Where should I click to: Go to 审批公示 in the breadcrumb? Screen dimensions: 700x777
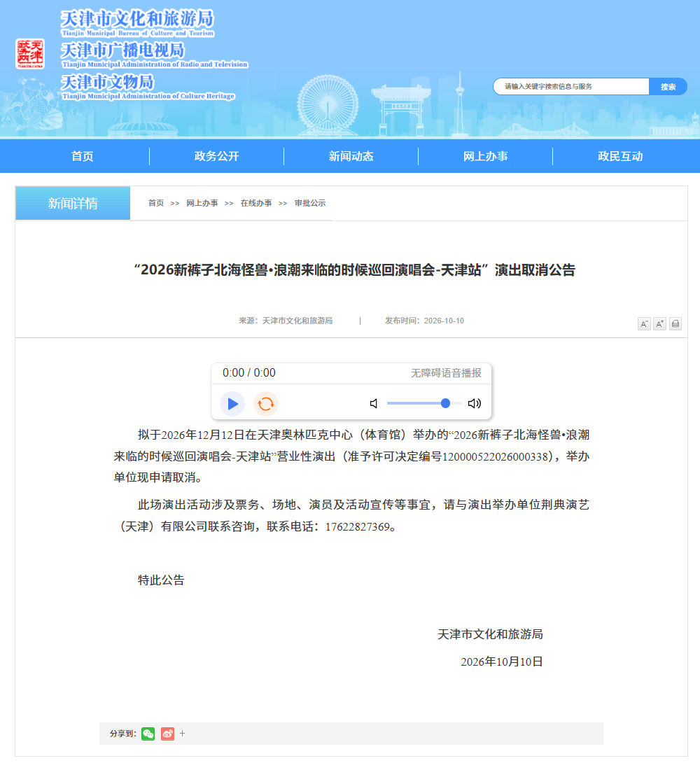pos(310,203)
